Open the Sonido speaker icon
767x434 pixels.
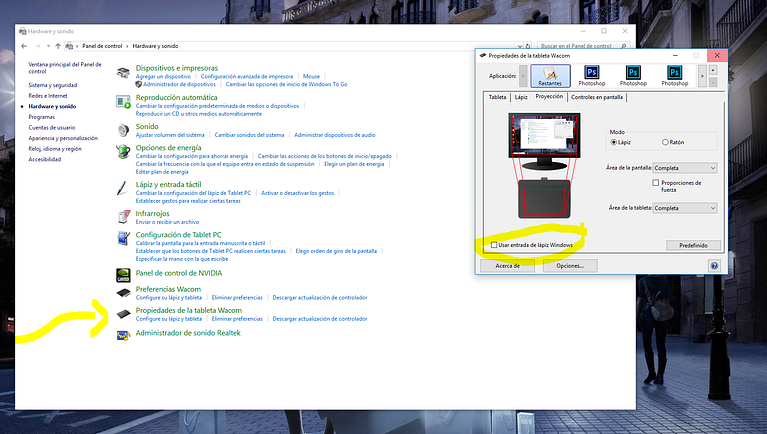click(123, 130)
